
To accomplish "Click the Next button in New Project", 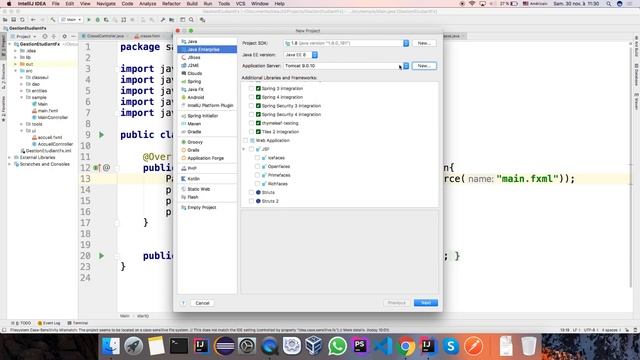I will tap(426, 303).
